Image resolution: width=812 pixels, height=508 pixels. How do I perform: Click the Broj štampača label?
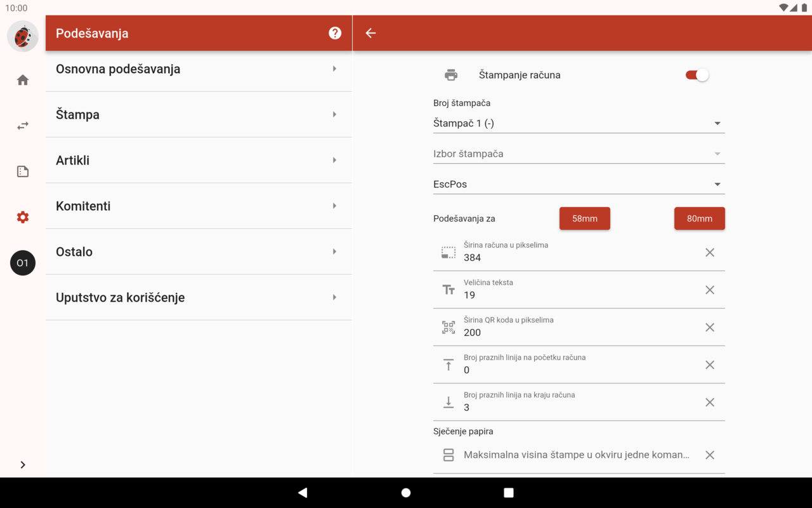(462, 103)
